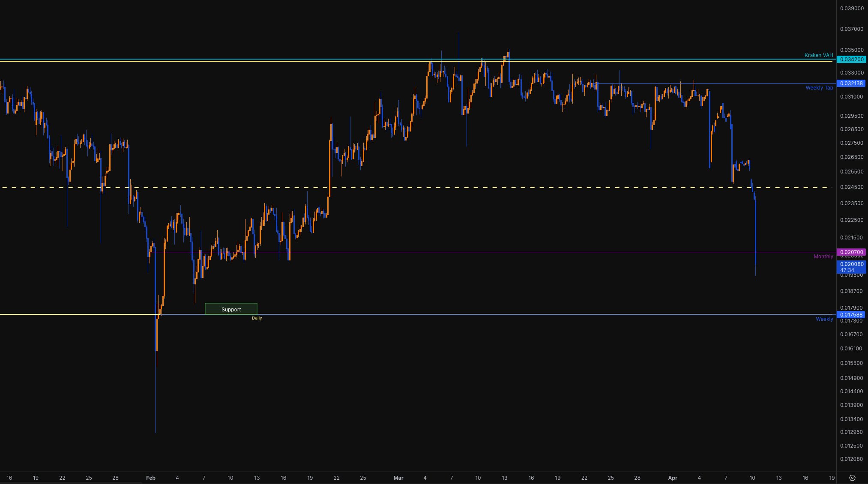Select the purple Monthly text label
868x484 pixels.
click(823, 256)
